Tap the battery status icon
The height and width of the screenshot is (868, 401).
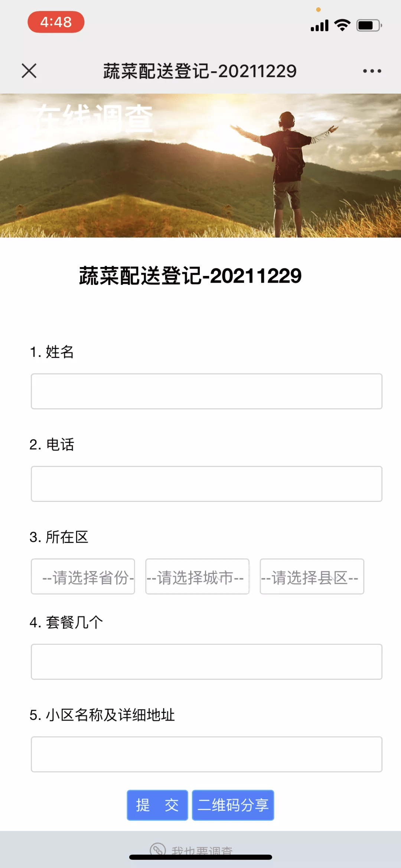coord(369,25)
